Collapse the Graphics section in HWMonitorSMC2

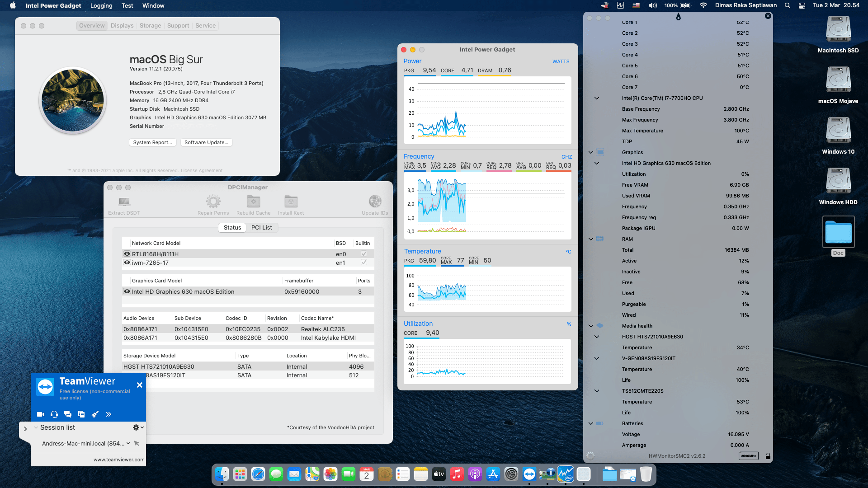click(591, 152)
